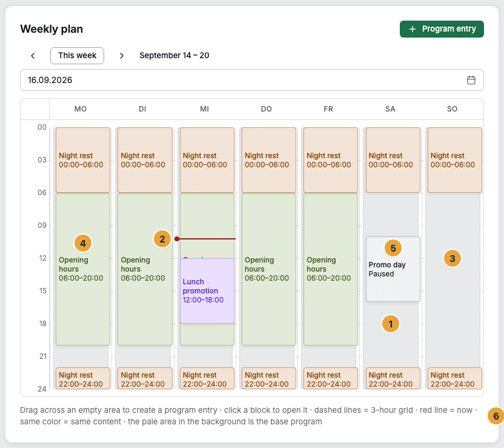Click the SO column header
Screen dimensions: 504x448
[x=453, y=109]
